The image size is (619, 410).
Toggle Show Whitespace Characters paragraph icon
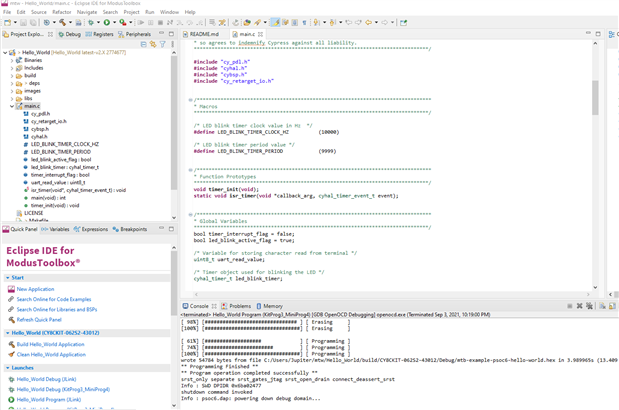click(x=304, y=22)
